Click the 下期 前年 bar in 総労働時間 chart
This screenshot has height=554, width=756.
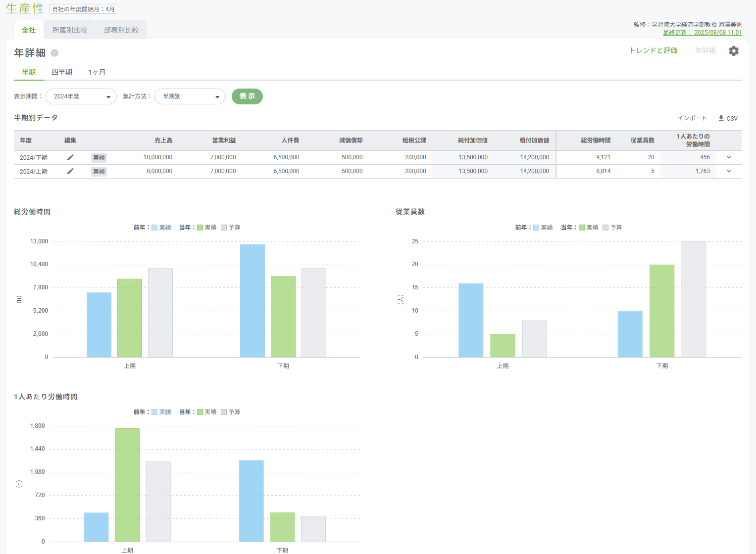click(252, 301)
